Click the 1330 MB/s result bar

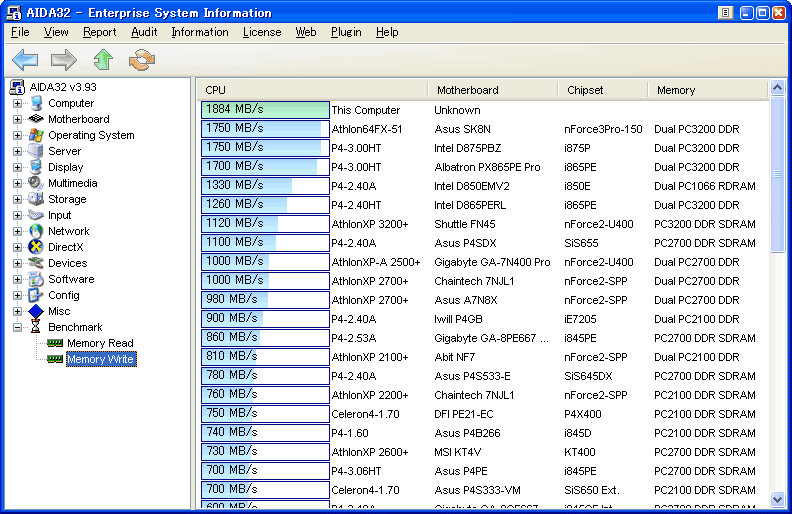265,185
